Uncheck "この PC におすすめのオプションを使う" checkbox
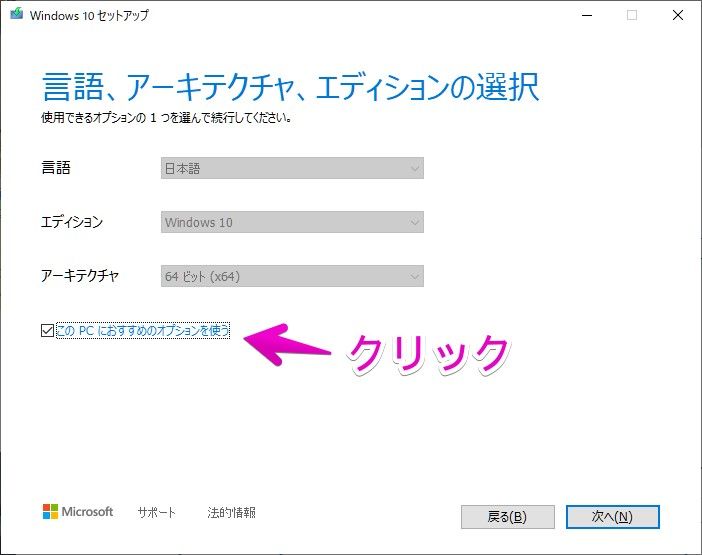This screenshot has width=702, height=555. pos(47,331)
